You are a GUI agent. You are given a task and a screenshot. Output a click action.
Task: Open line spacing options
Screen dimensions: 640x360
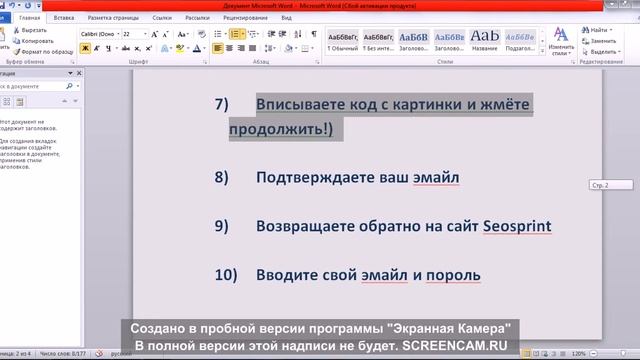coord(269,49)
